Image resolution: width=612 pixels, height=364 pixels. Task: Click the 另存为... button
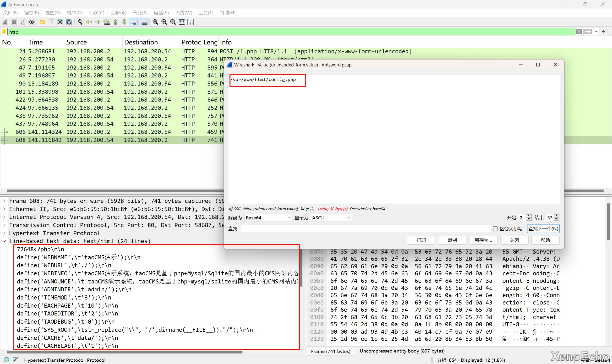[x=483, y=240]
